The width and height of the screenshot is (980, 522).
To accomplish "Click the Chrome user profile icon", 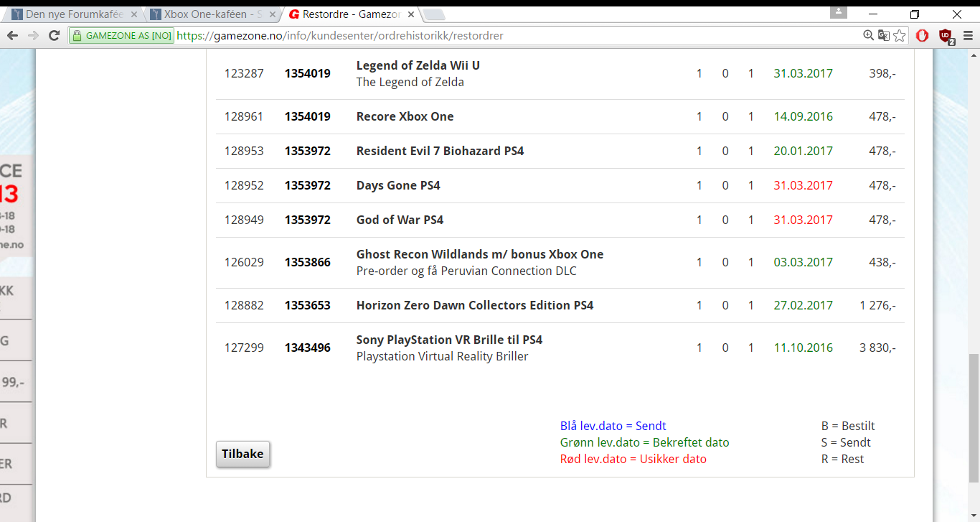I will coord(838,11).
